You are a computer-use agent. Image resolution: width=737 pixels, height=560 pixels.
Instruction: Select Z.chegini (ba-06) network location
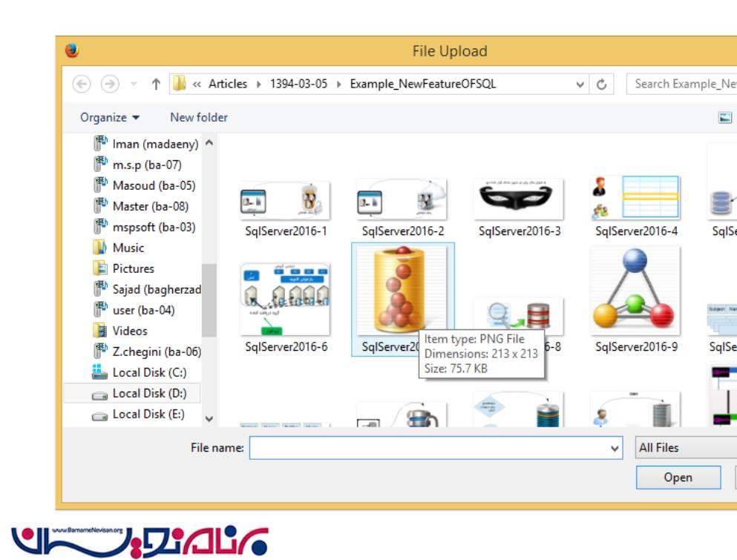pyautogui.click(x=147, y=351)
